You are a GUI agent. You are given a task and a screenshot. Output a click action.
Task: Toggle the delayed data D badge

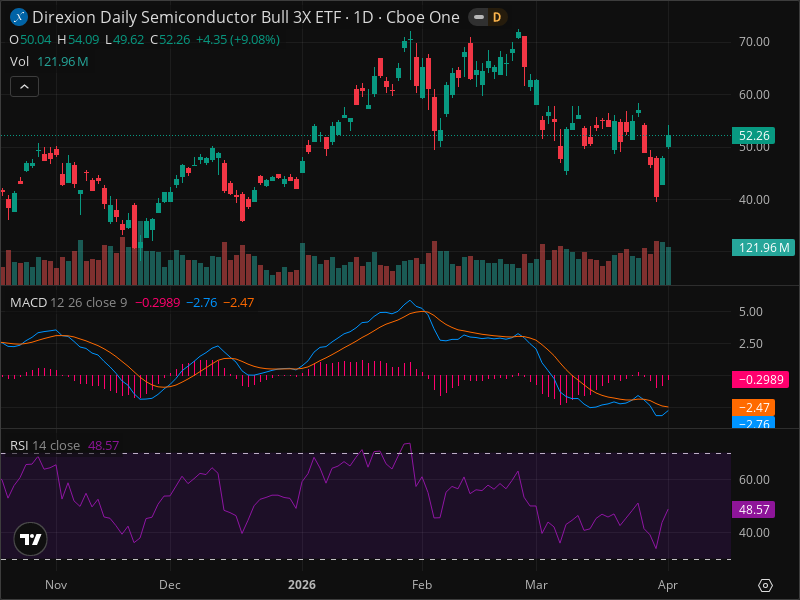point(496,17)
